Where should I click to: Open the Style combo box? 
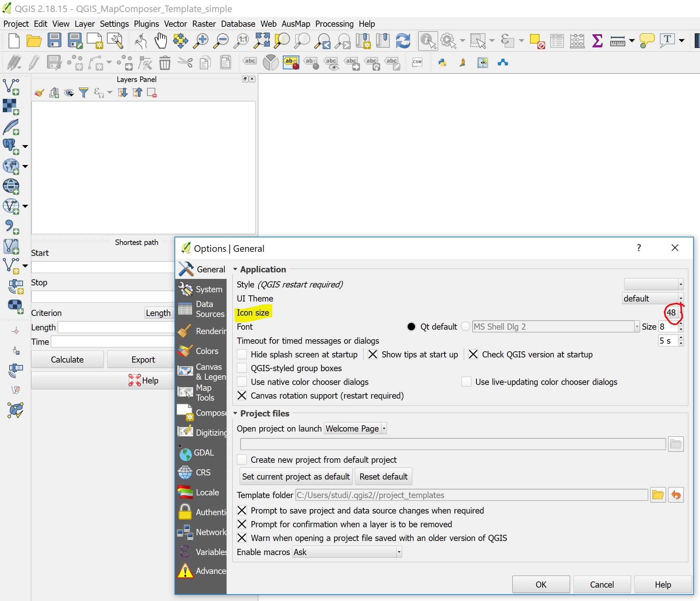[x=654, y=284]
